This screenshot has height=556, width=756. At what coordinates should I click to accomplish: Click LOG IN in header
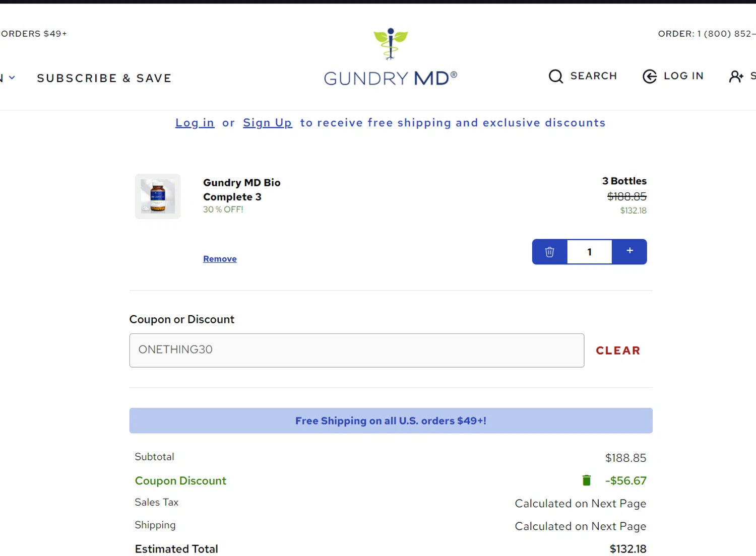[683, 76]
